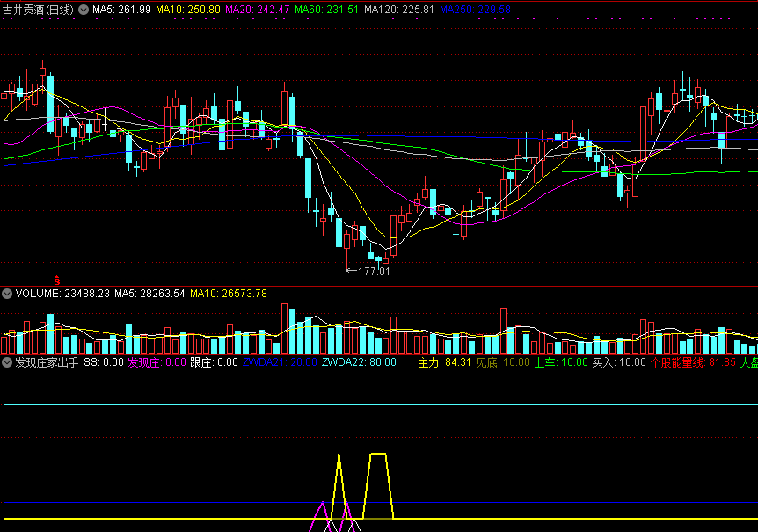Image resolution: width=758 pixels, height=532 pixels.
Task: Click the cyan ZWDA22 horizontal line
Action: coord(381,404)
